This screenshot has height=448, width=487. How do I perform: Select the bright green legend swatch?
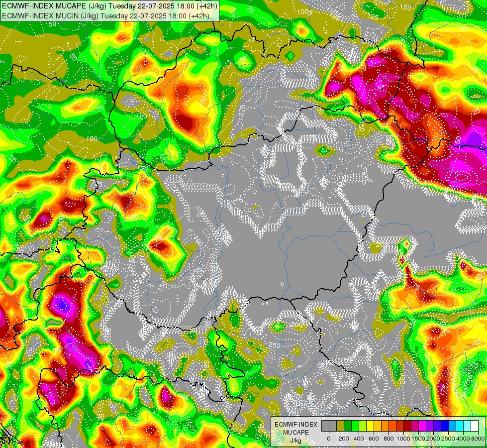(x=355, y=426)
